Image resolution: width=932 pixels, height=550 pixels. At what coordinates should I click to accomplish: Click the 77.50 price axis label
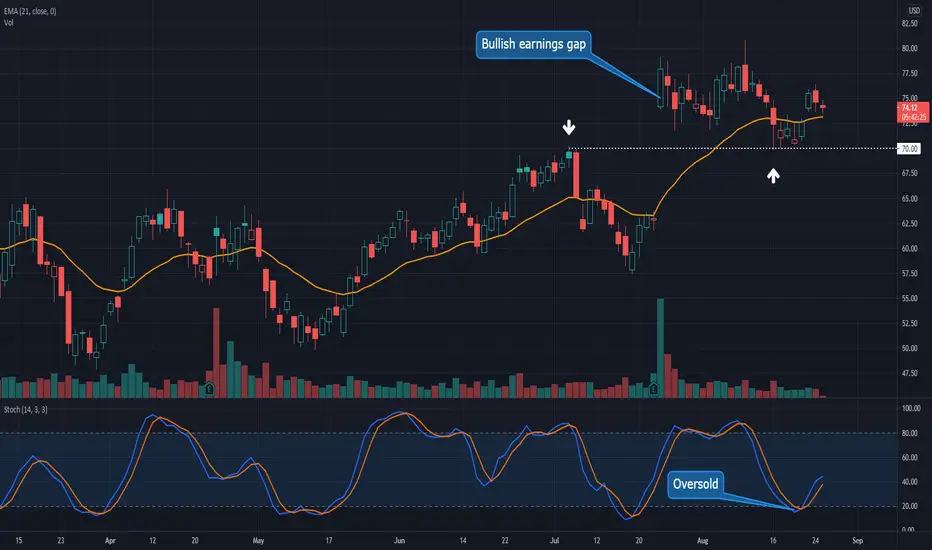click(909, 74)
